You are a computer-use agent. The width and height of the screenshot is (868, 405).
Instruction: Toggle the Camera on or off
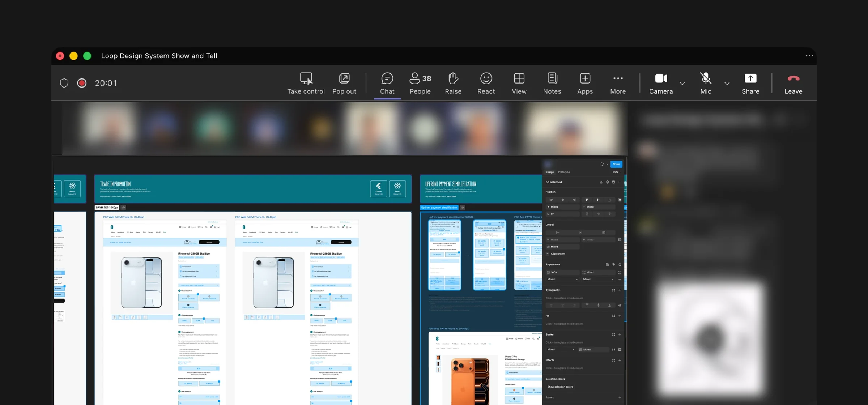pyautogui.click(x=661, y=84)
